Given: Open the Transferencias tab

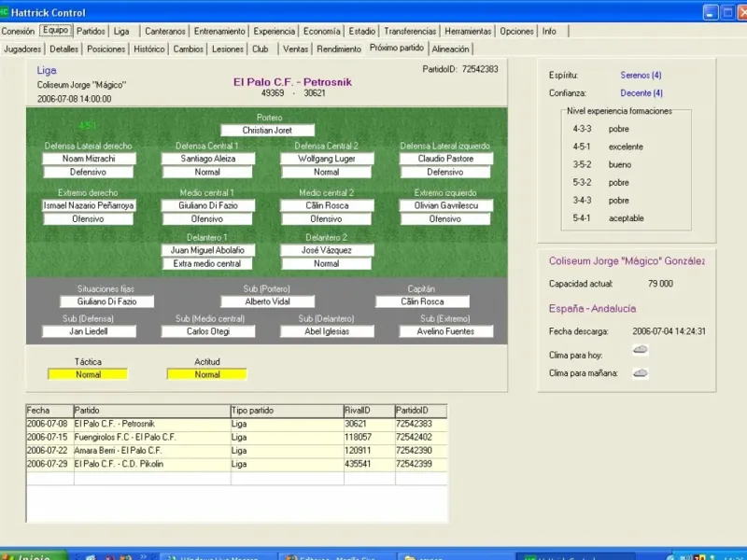Looking at the screenshot, I should pyautogui.click(x=410, y=31).
